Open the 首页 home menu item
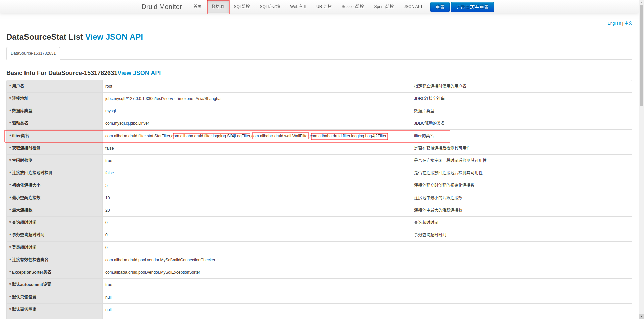This screenshot has width=644, height=319. coord(197,7)
